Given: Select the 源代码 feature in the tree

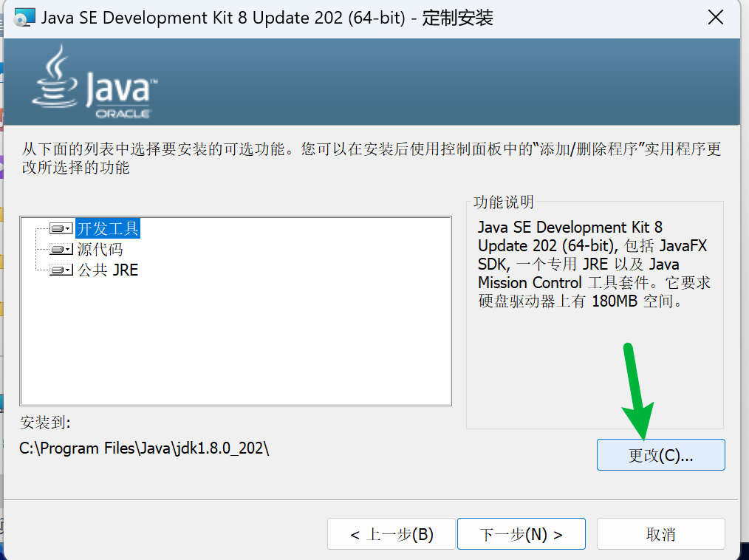Looking at the screenshot, I should pyautogui.click(x=100, y=250).
